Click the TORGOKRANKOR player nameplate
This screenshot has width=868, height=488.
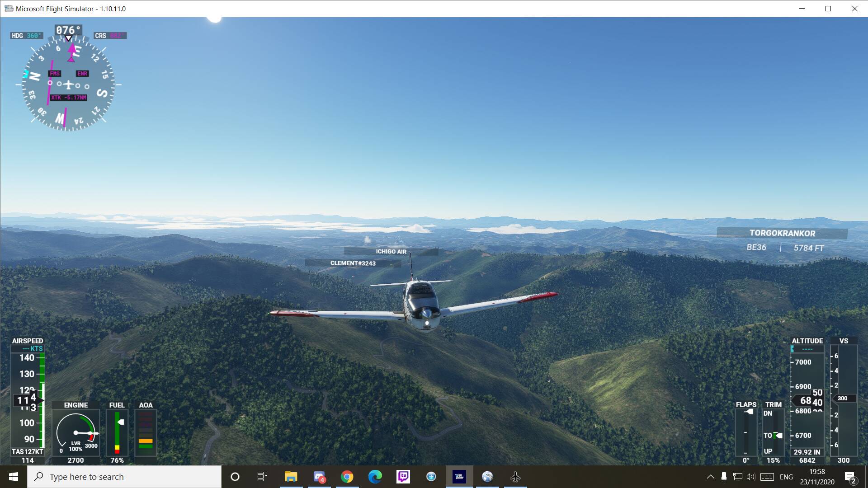tap(782, 233)
